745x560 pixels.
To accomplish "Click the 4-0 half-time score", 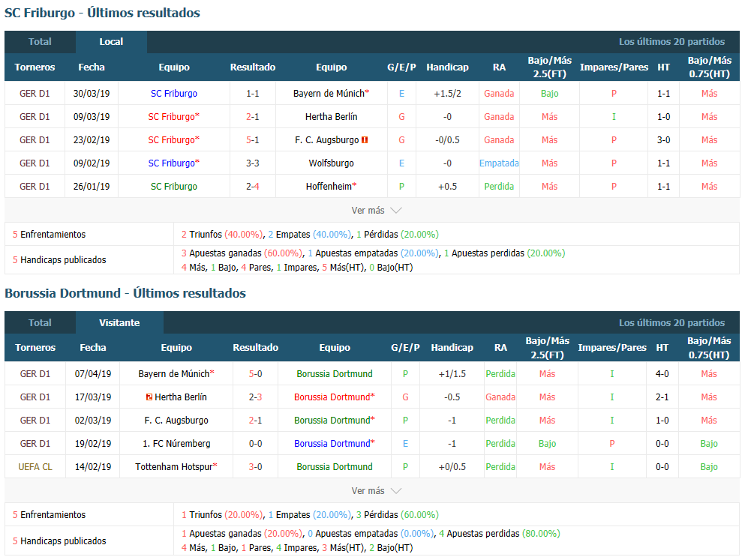I will [662, 374].
